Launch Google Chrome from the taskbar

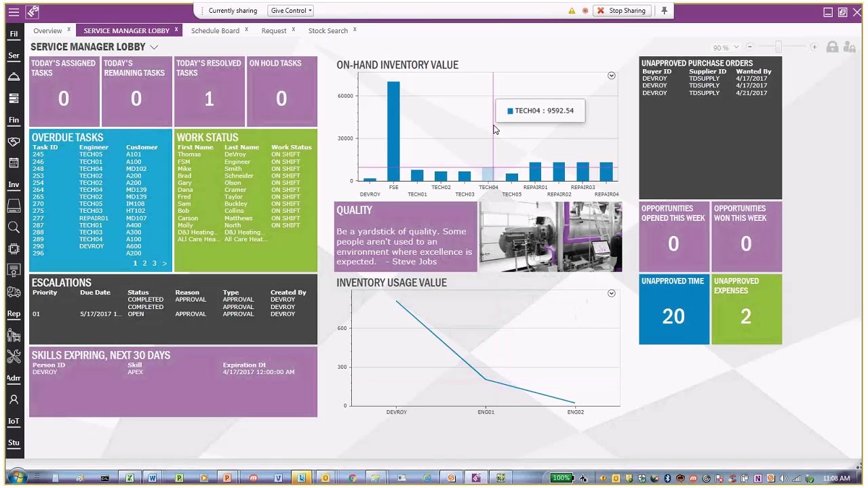pyautogui.click(x=352, y=478)
